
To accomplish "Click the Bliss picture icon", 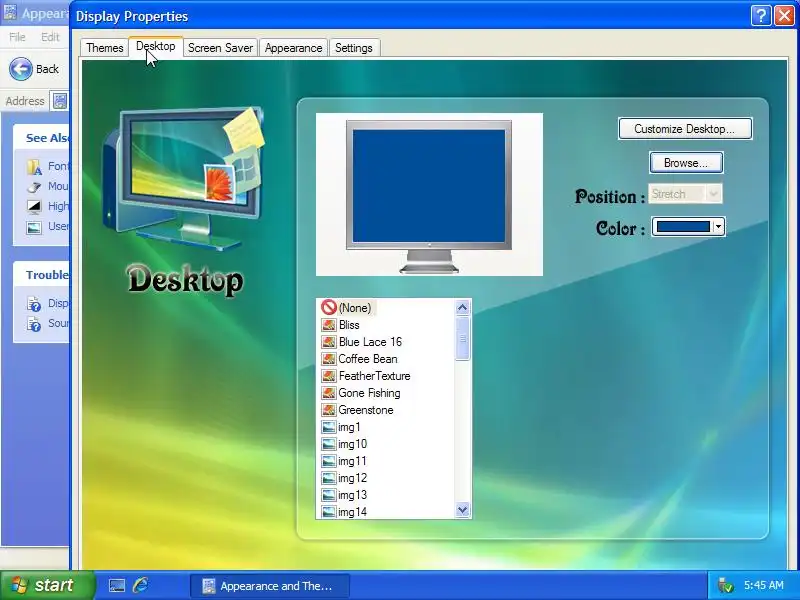I will point(329,325).
